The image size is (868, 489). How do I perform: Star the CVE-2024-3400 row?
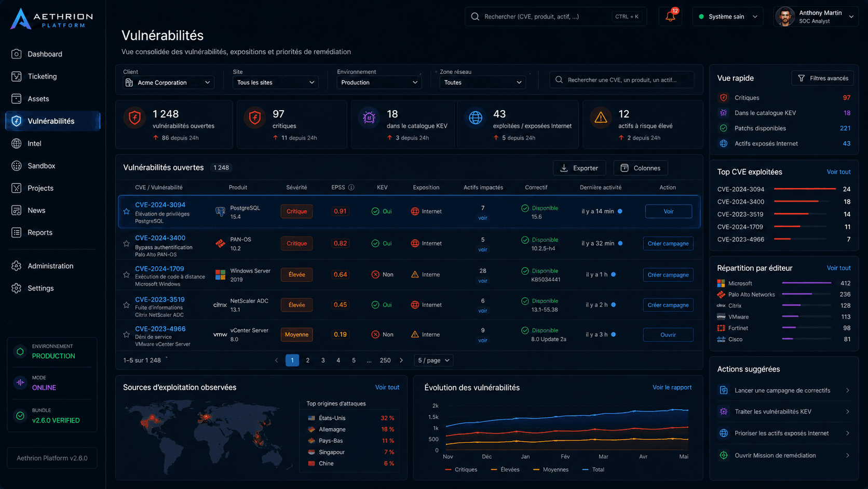click(126, 243)
